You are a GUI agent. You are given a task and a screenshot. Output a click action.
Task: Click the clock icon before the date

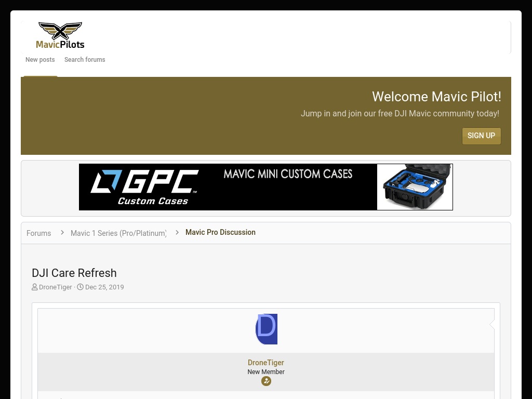pyautogui.click(x=80, y=287)
